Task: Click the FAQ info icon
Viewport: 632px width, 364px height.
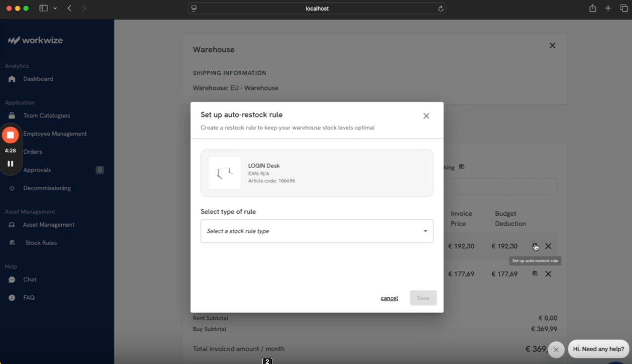Action: 12,298
